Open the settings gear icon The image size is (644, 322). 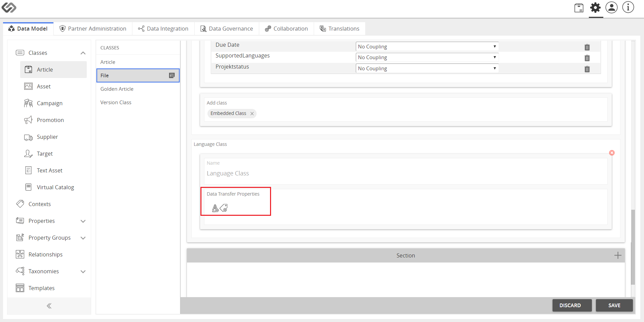click(596, 7)
